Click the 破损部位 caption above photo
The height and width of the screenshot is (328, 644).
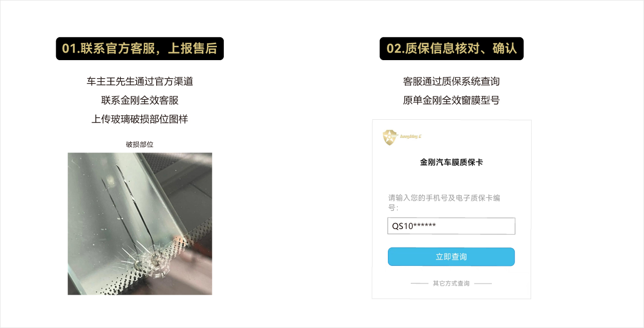click(x=140, y=145)
